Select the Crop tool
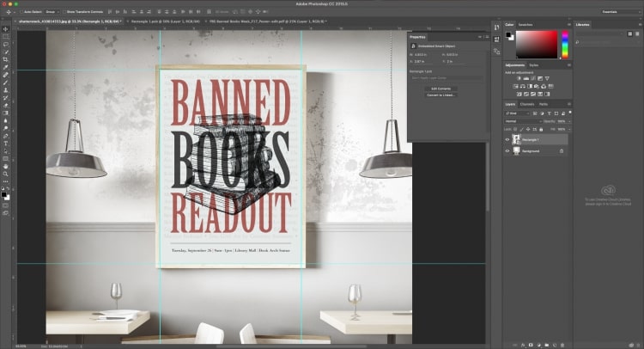The height and width of the screenshot is (349, 644). point(5,58)
